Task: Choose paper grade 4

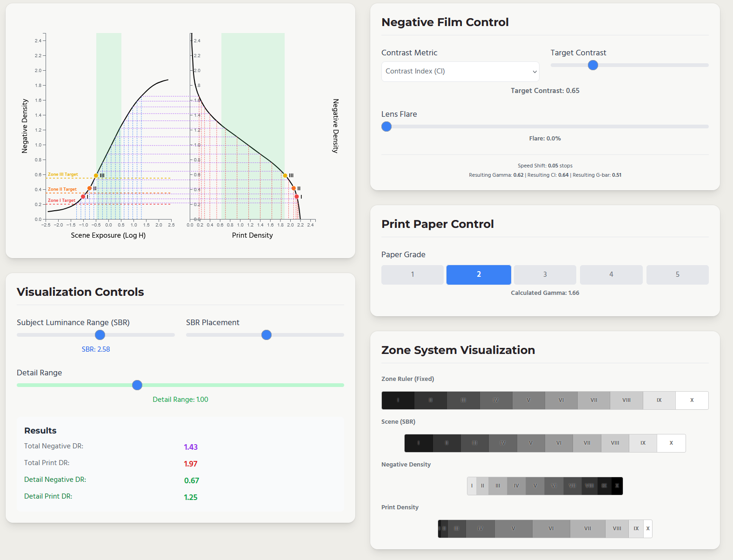Action: [x=611, y=274]
